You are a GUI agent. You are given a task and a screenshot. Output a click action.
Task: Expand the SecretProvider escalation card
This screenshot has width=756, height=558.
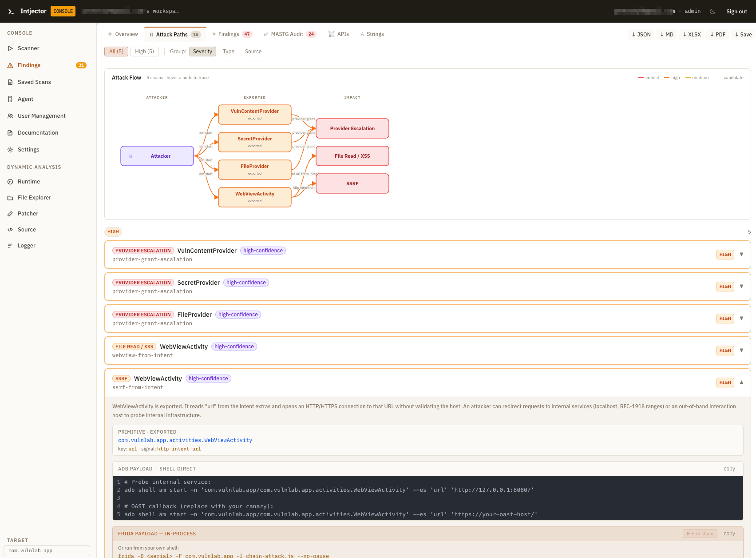coord(427,287)
